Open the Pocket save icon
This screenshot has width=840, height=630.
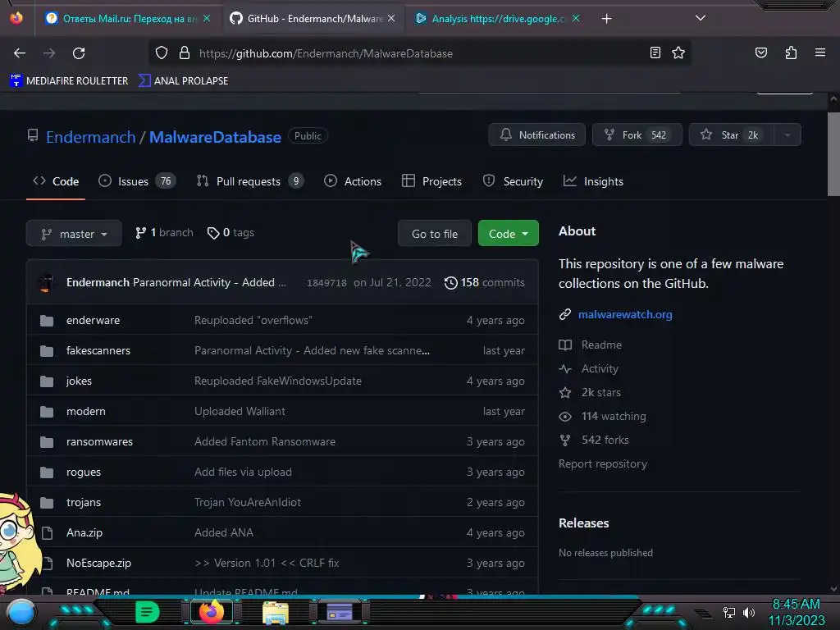761,52
